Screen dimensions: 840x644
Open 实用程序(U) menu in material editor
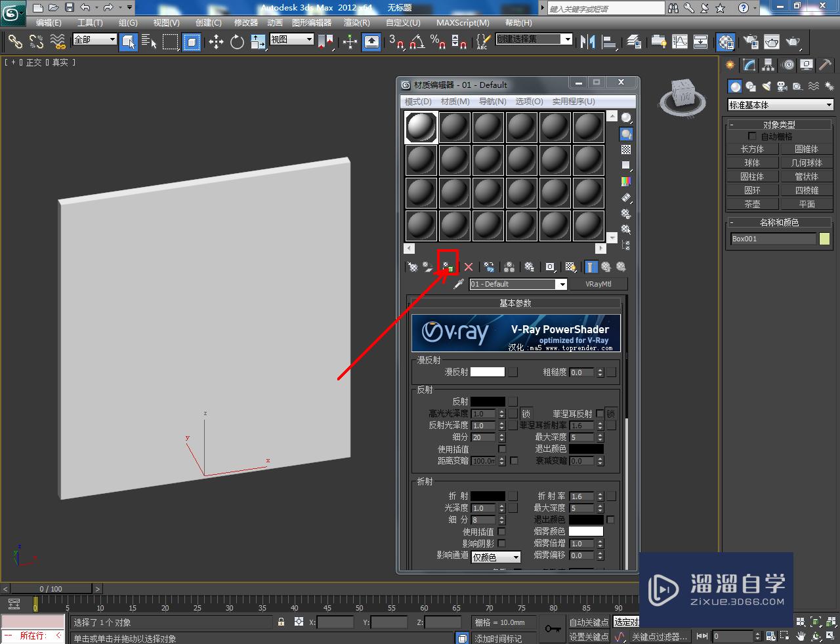(x=574, y=102)
